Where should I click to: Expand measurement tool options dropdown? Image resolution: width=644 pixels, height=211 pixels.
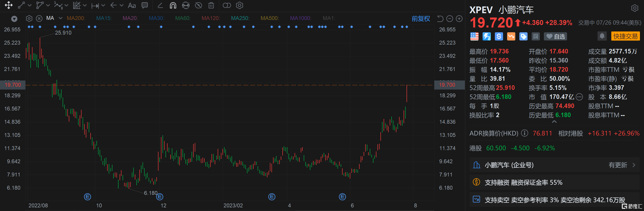(103, 5)
